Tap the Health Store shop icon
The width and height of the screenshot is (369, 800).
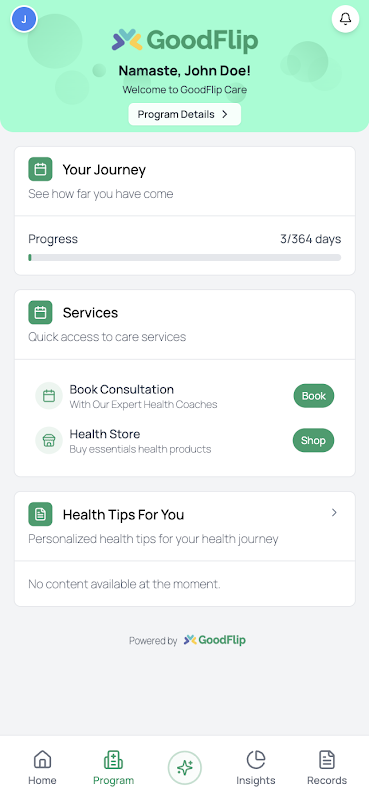tap(49, 441)
